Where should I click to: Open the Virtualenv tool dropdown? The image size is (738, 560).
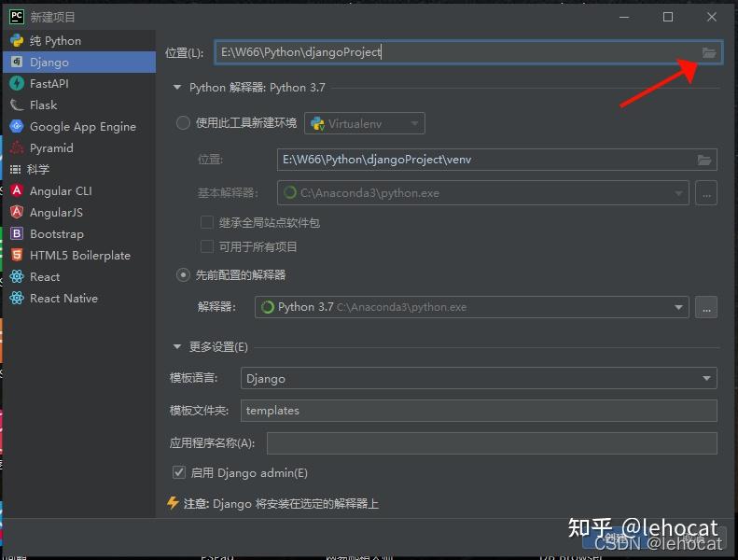[365, 123]
